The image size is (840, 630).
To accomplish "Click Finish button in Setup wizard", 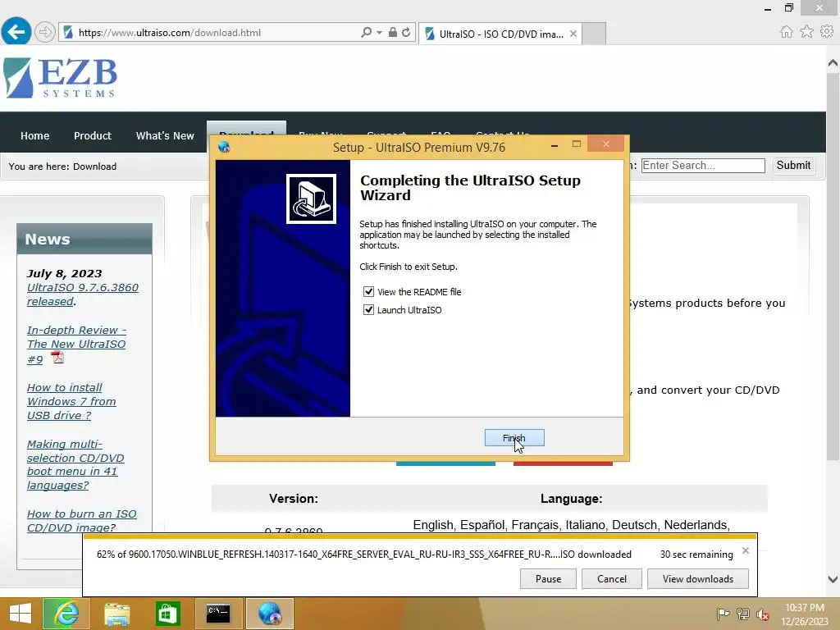I will point(514,438).
